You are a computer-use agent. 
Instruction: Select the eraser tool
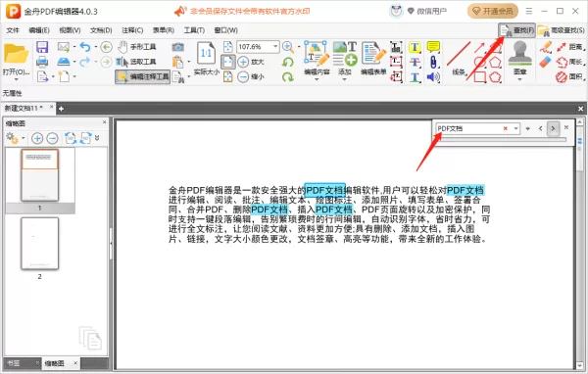point(546,62)
